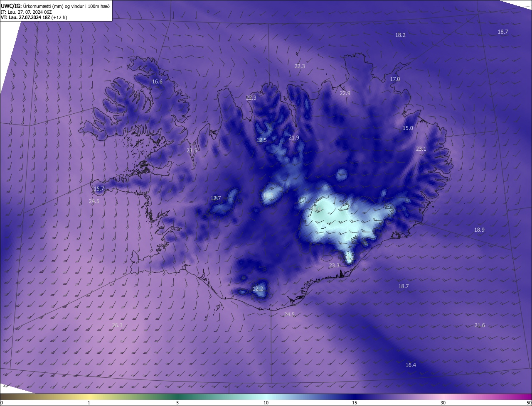Click the '1' tick on the colour scale
This screenshot has height=406, width=532.
click(89, 403)
